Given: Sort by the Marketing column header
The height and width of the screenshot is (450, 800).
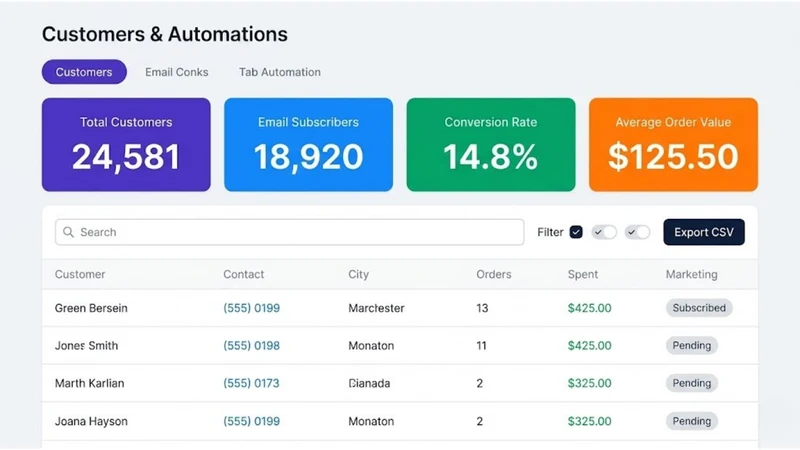Looking at the screenshot, I should click(x=691, y=274).
